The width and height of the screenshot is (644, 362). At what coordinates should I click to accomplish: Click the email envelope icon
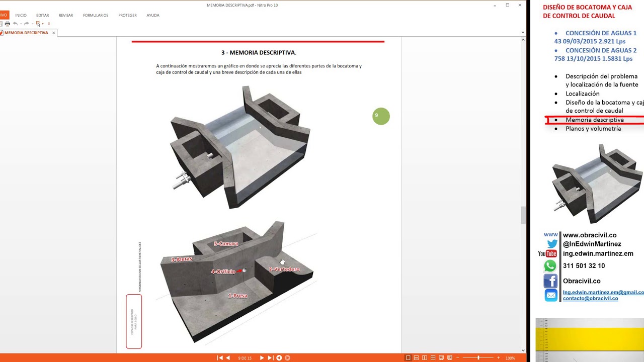coord(551,296)
